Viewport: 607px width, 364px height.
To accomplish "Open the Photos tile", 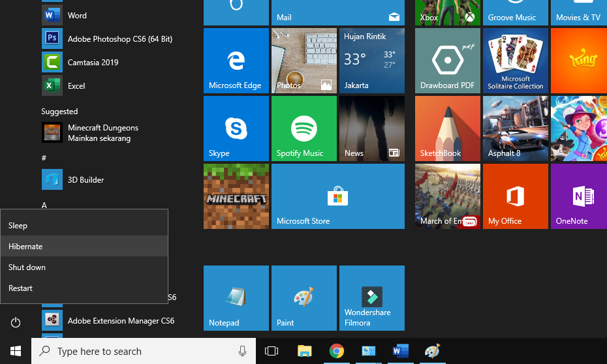I will (x=304, y=61).
